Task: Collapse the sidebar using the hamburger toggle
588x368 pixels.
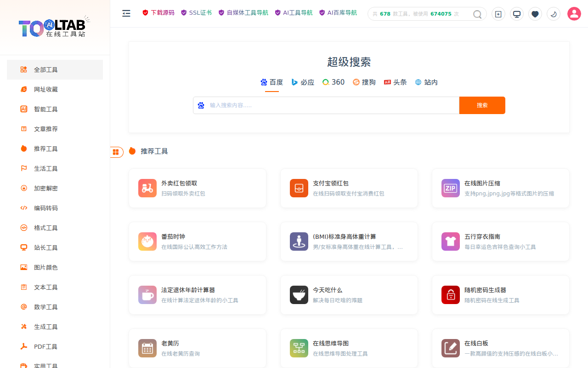Action: (x=126, y=14)
